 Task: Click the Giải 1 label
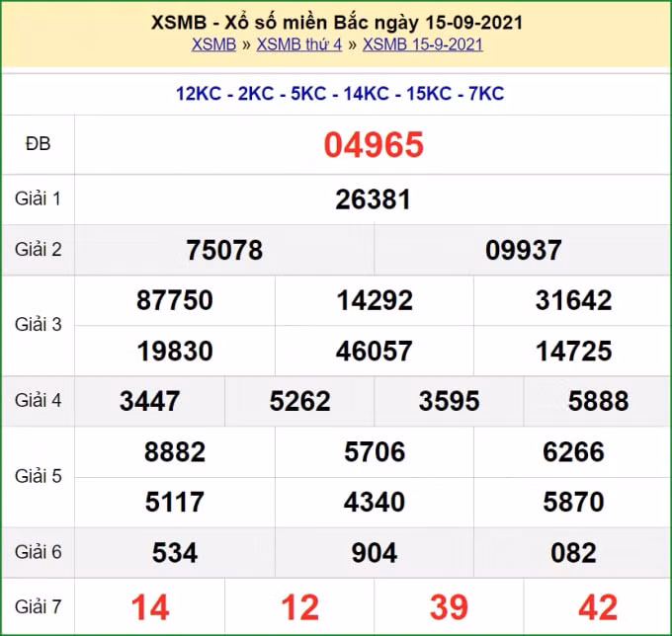[x=38, y=199]
